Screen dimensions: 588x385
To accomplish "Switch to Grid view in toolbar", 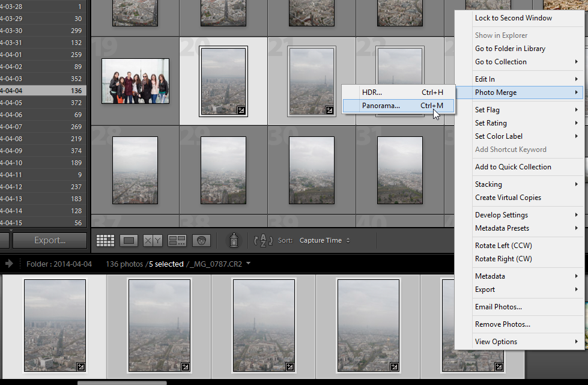I will [105, 241].
